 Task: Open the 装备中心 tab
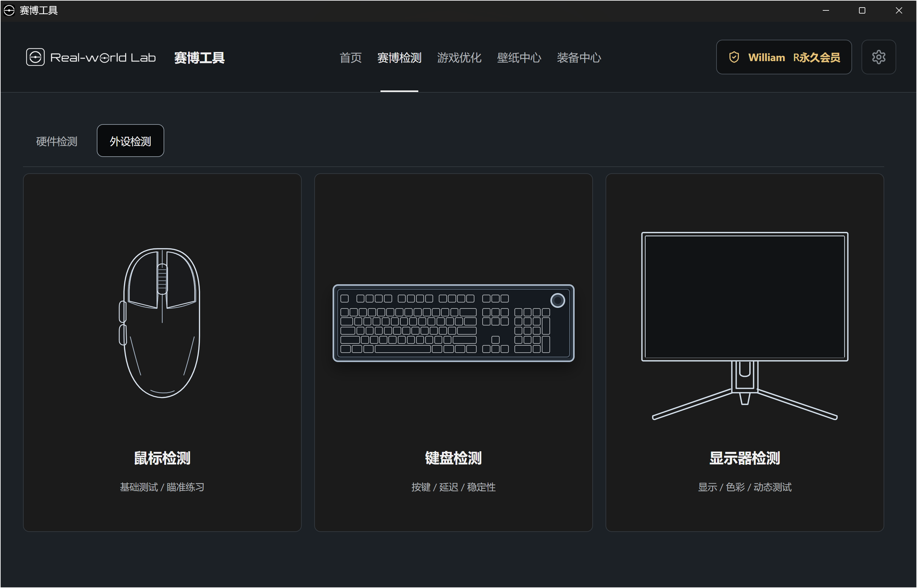(x=579, y=58)
